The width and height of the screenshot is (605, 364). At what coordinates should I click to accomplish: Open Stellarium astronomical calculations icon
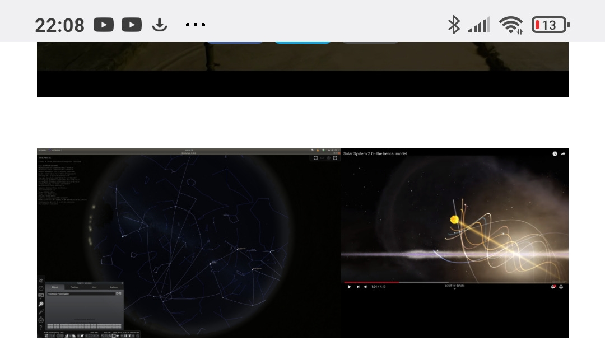pyautogui.click(x=41, y=320)
